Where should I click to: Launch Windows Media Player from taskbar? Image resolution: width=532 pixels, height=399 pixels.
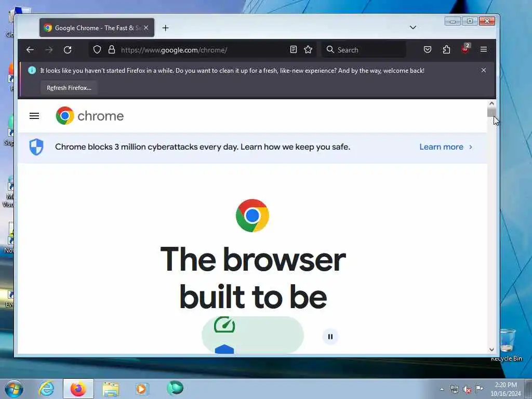tap(142, 389)
